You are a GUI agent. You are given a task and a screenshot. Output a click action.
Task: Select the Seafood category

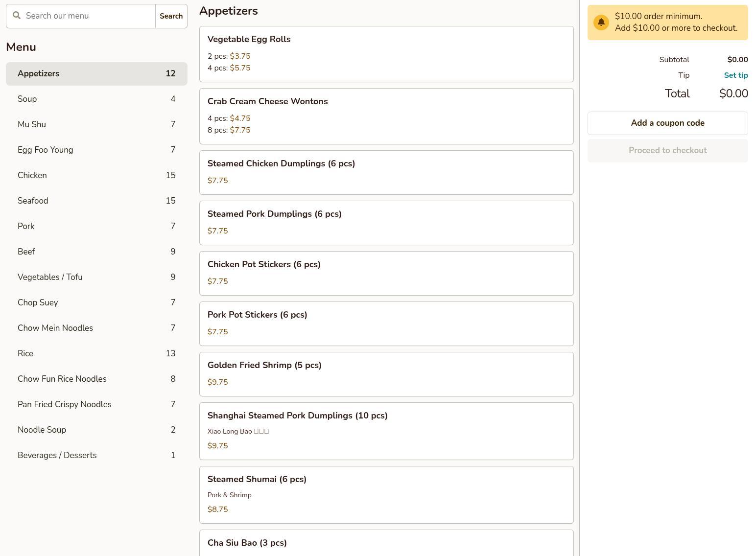click(96, 201)
